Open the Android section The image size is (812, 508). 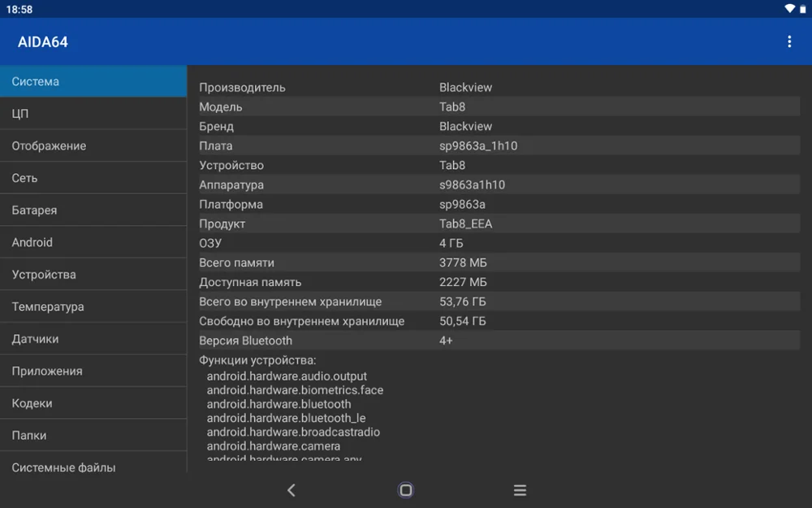[93, 242]
